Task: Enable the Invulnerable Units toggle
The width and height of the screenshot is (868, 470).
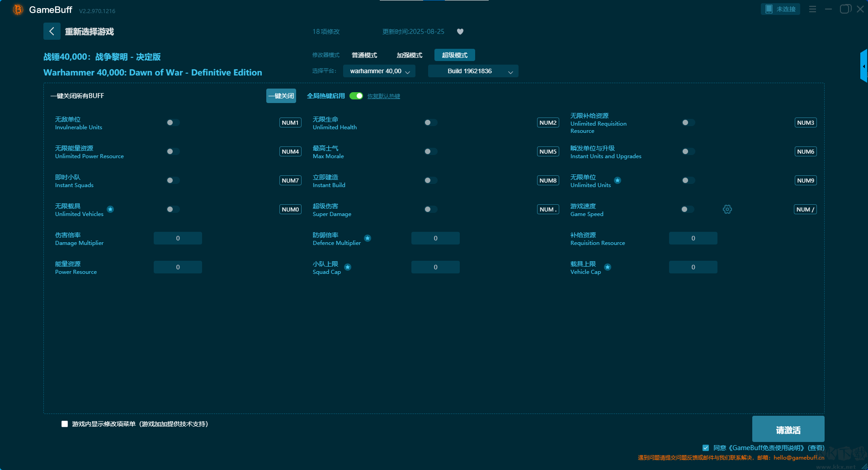Action: coord(173,122)
